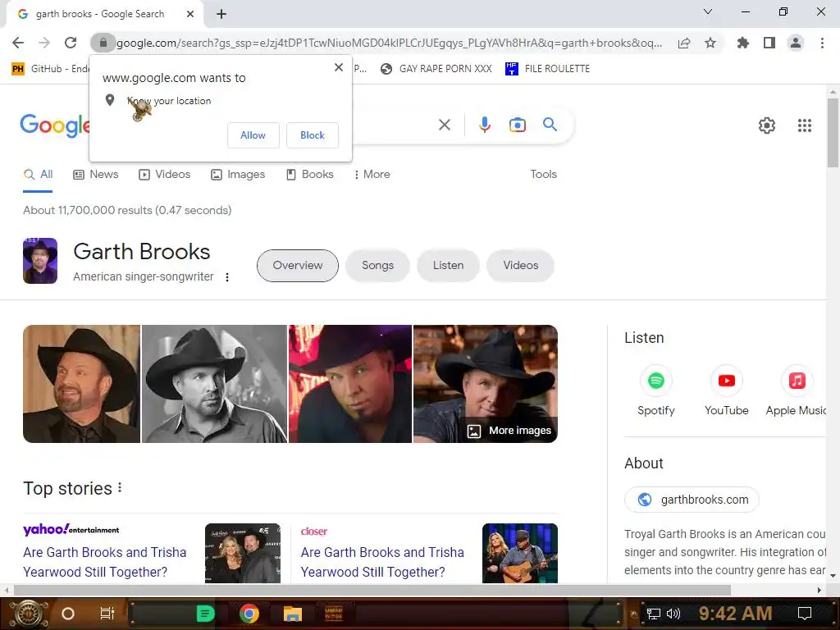Close the garth brooks search tab
Viewport: 840px width, 630px height.
tap(190, 14)
